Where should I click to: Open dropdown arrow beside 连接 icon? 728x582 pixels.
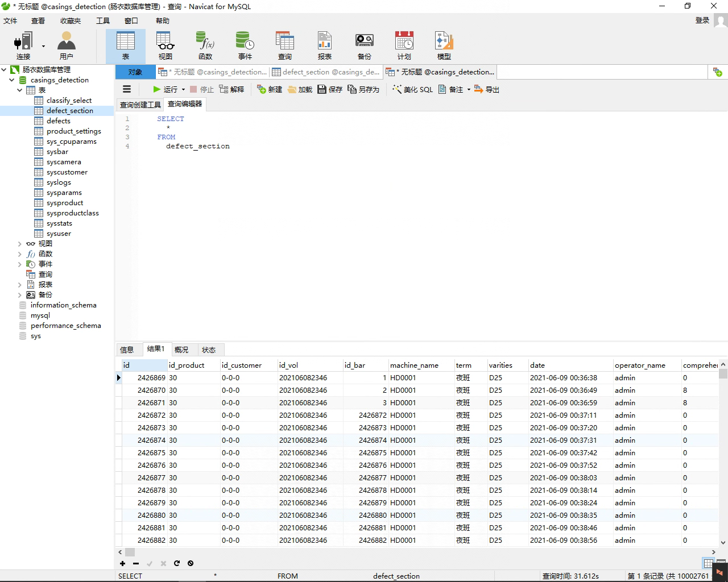[x=43, y=46]
